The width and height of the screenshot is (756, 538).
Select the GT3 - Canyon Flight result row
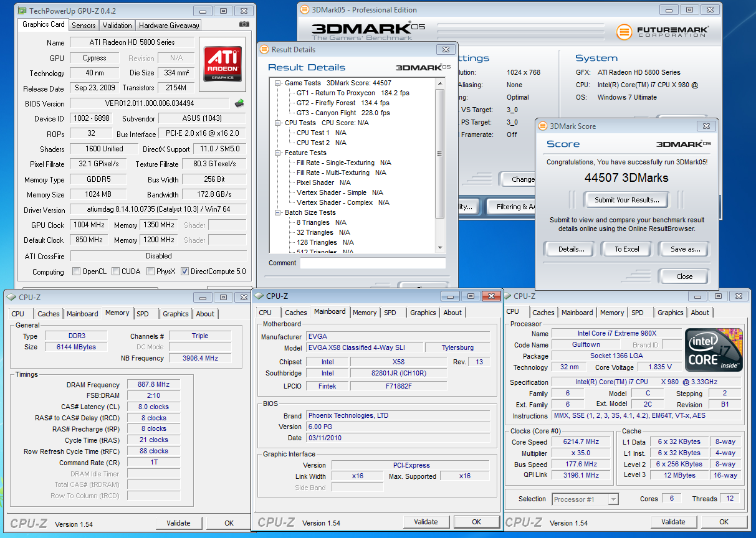(x=343, y=113)
